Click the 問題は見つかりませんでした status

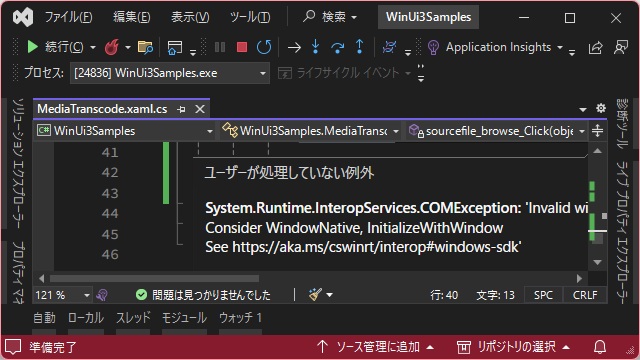[x=203, y=295]
